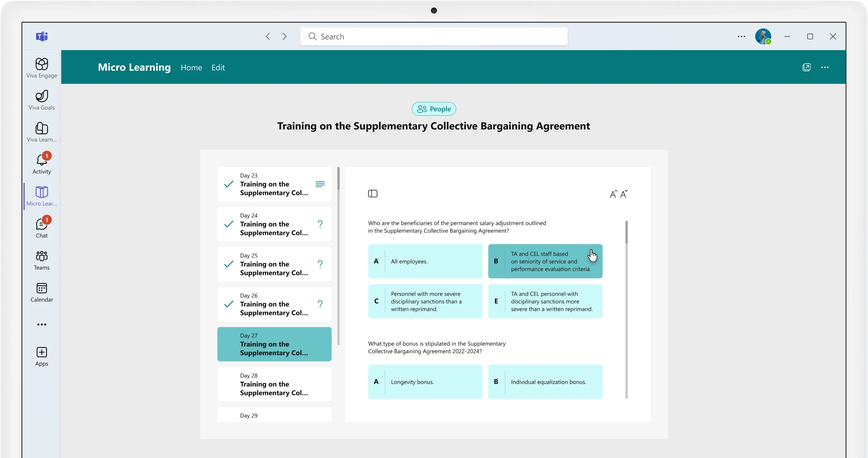Increase the reading font size
Image resolution: width=868 pixels, height=458 pixels.
pyautogui.click(x=613, y=194)
